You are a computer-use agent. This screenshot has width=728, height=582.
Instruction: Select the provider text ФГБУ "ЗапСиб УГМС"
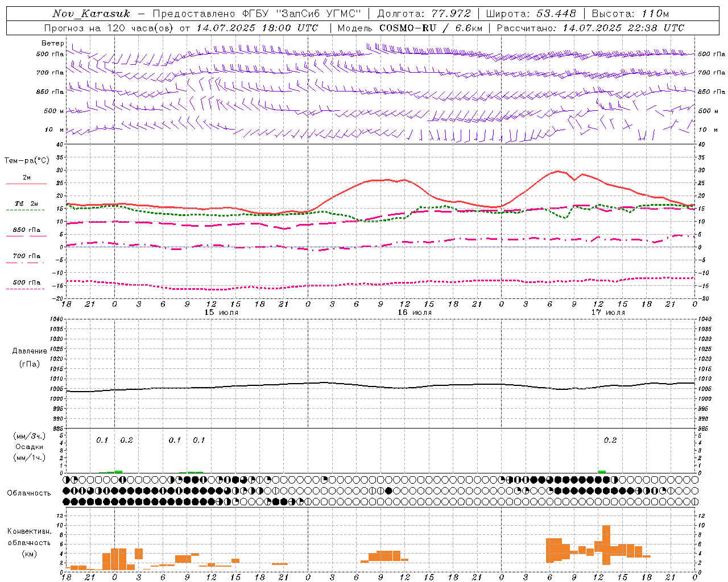[x=302, y=14]
